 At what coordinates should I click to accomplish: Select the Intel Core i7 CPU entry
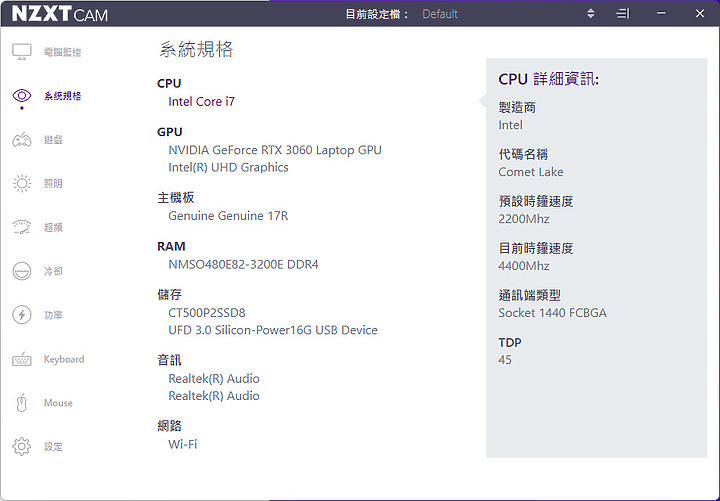[201, 101]
